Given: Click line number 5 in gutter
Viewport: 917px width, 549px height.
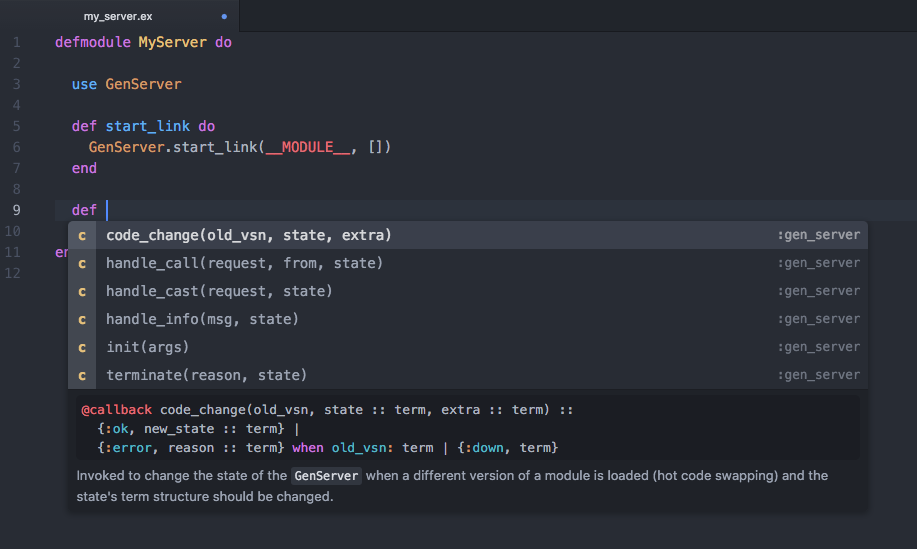Looking at the screenshot, I should click(17, 126).
